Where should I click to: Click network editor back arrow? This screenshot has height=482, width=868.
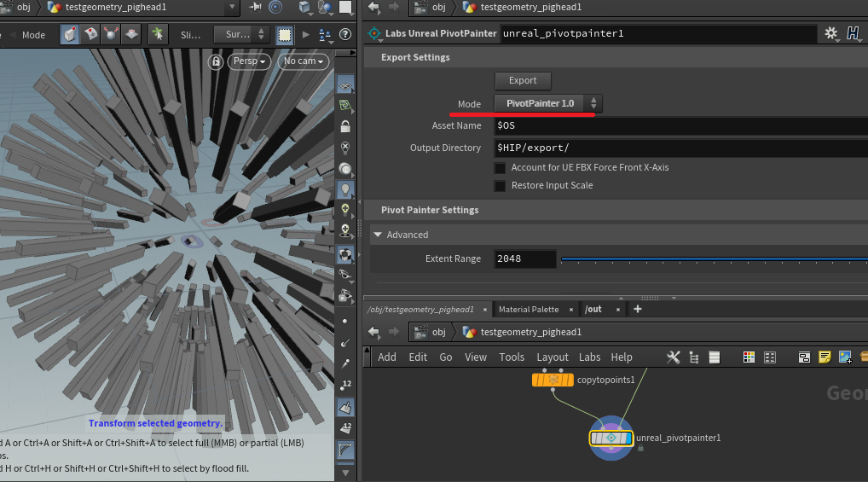point(374,332)
